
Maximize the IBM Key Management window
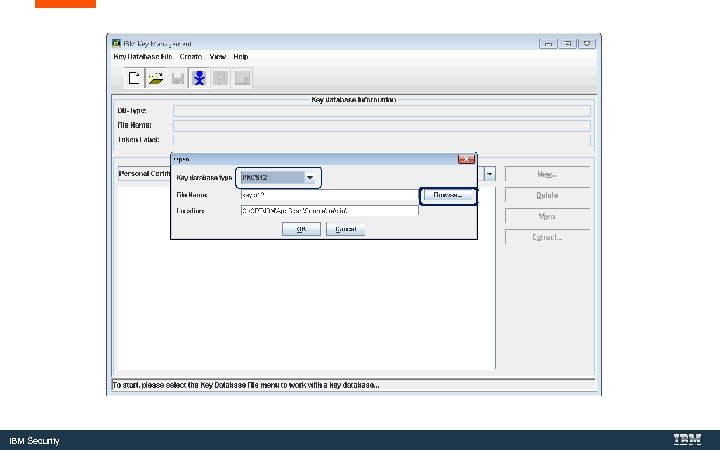click(568, 44)
